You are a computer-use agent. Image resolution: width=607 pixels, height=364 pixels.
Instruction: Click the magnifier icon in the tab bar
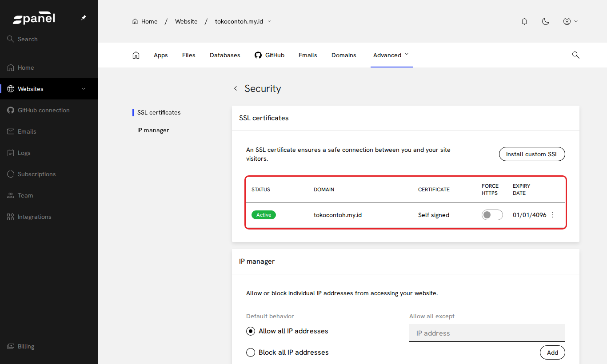coord(575,55)
